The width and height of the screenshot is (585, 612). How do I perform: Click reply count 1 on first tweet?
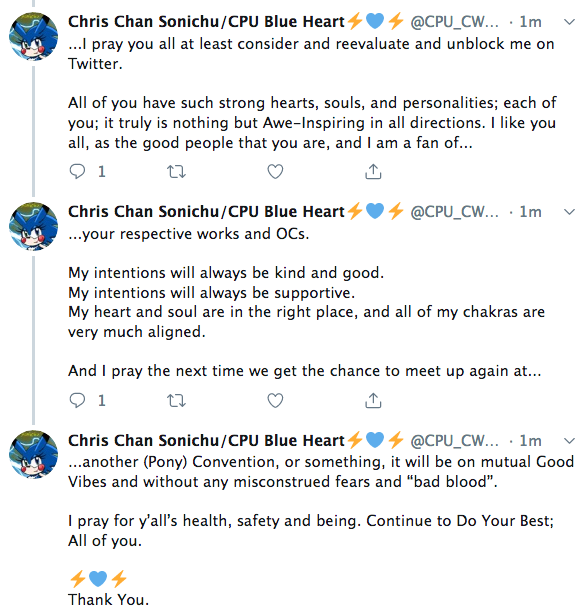tap(101, 172)
